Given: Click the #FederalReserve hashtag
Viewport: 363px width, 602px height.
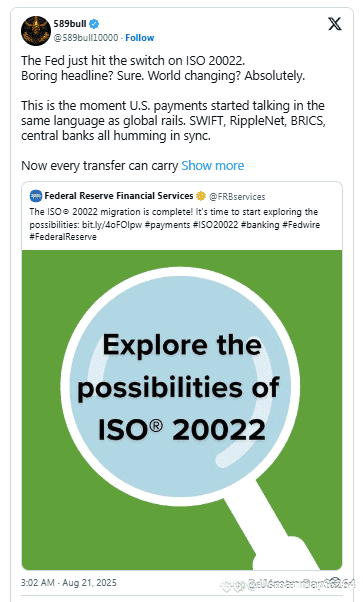Looking at the screenshot, I should (x=63, y=237).
